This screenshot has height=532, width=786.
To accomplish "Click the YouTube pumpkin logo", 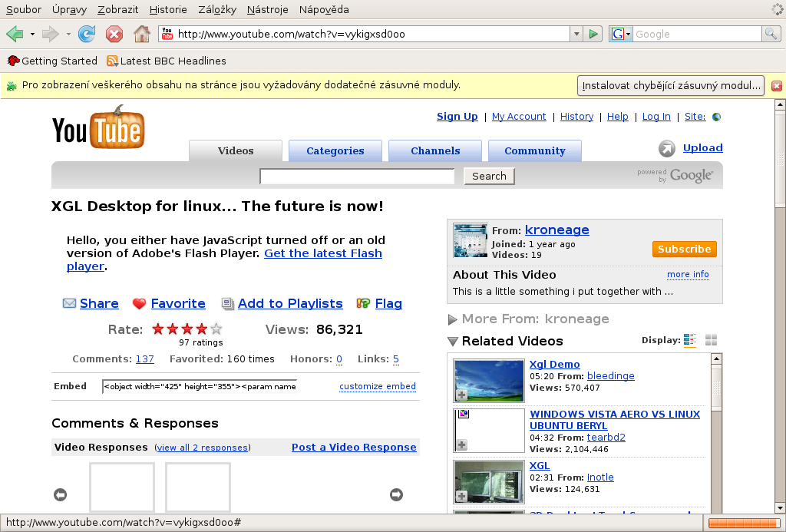I will click(98, 127).
